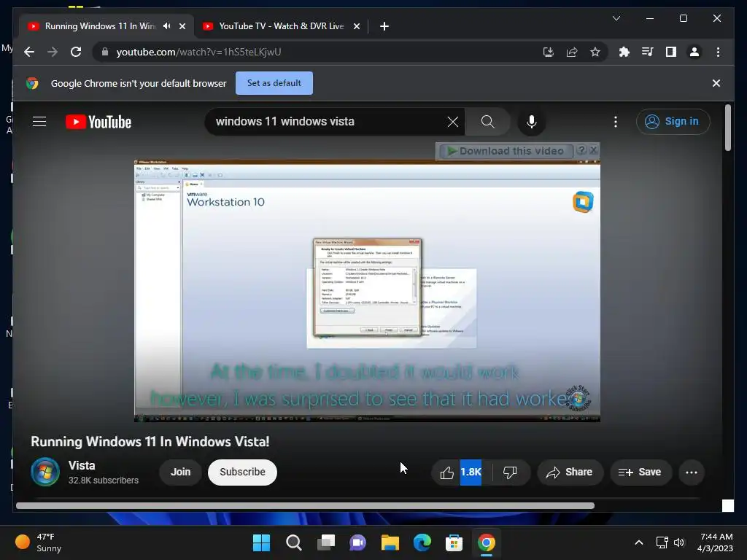View site info via lock icon
This screenshot has height=560, width=747.
(x=105, y=52)
